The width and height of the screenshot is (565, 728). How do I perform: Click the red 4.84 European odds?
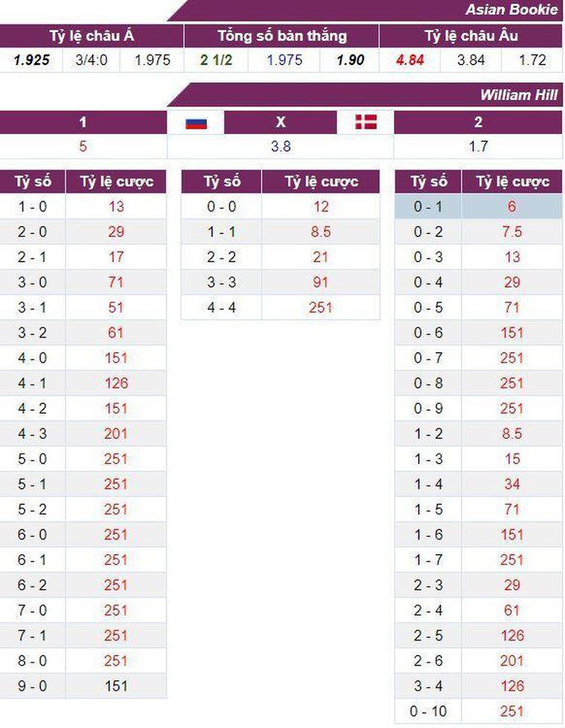pos(410,60)
